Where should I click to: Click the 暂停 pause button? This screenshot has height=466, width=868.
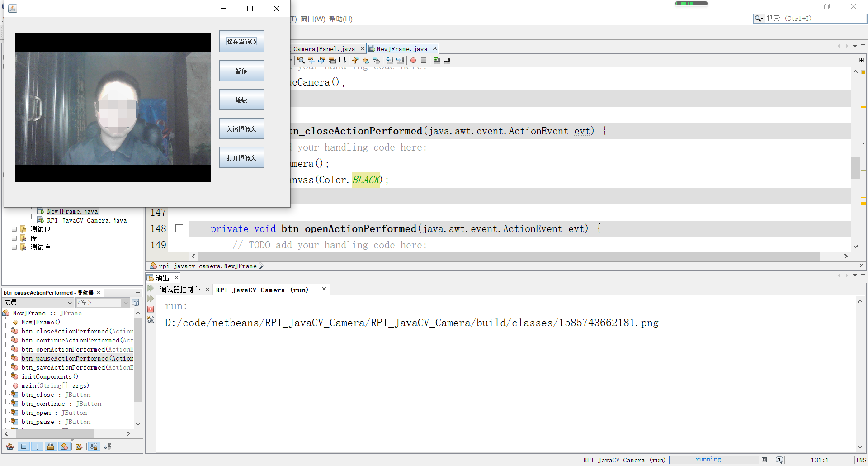(x=241, y=71)
